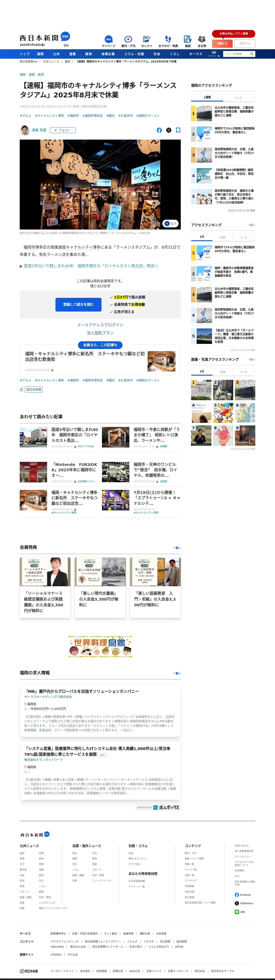The width and height of the screenshot is (275, 980).
Task: Click search field ニュースを検索
Action: 236,54
